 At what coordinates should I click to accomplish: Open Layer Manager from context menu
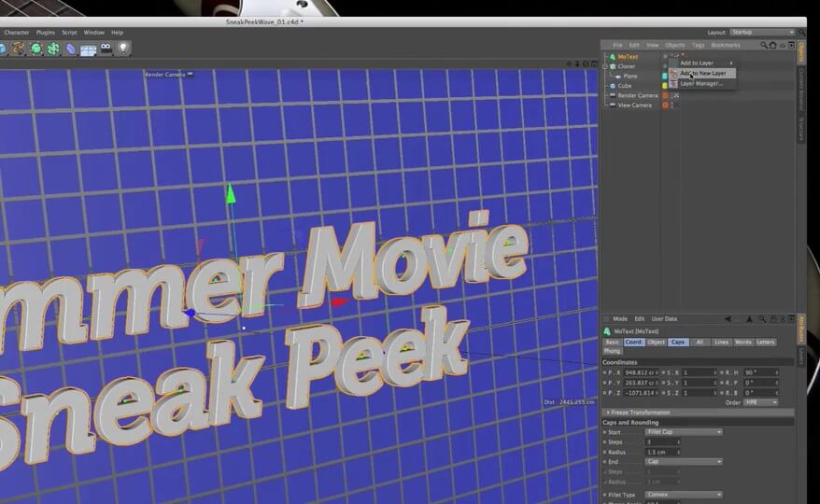click(x=700, y=83)
